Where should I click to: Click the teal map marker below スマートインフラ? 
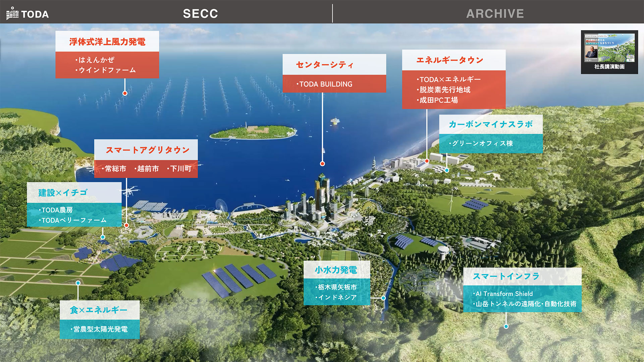tap(506, 326)
